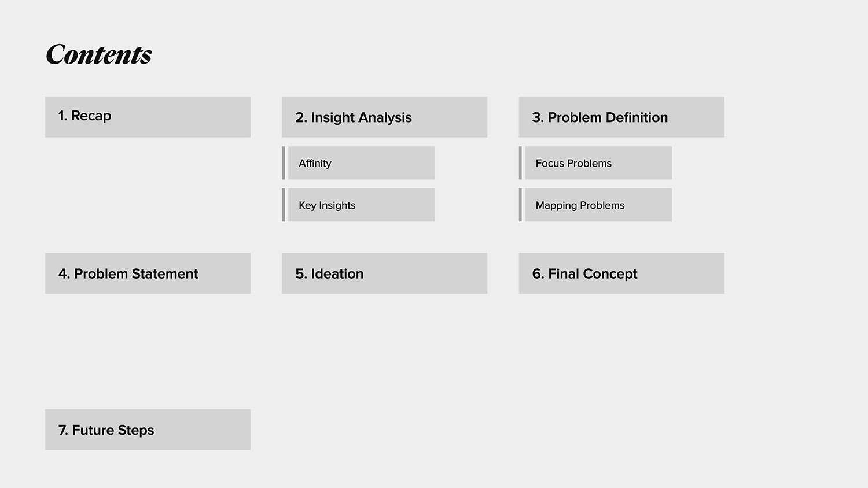
Task: Click the word "Analysis" in section 2
Action: (385, 118)
